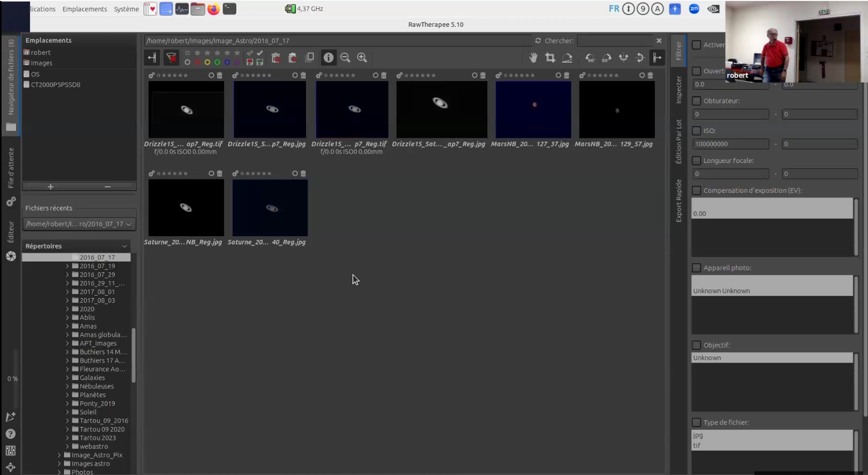
Task: Open the Fichiers récents path dropdown
Action: (x=79, y=224)
